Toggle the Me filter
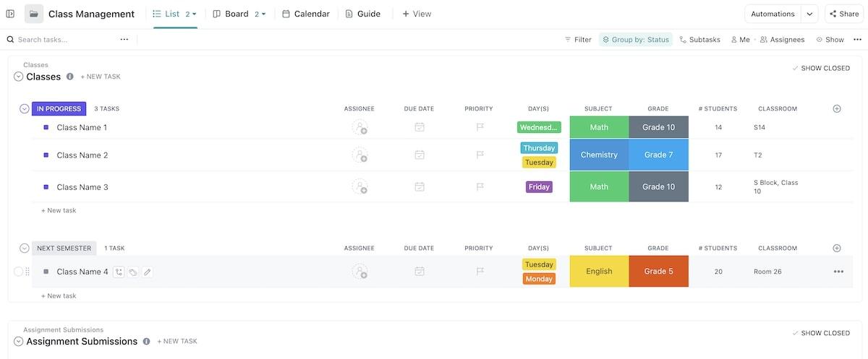Screen dimensions: 868x359 click(740, 40)
